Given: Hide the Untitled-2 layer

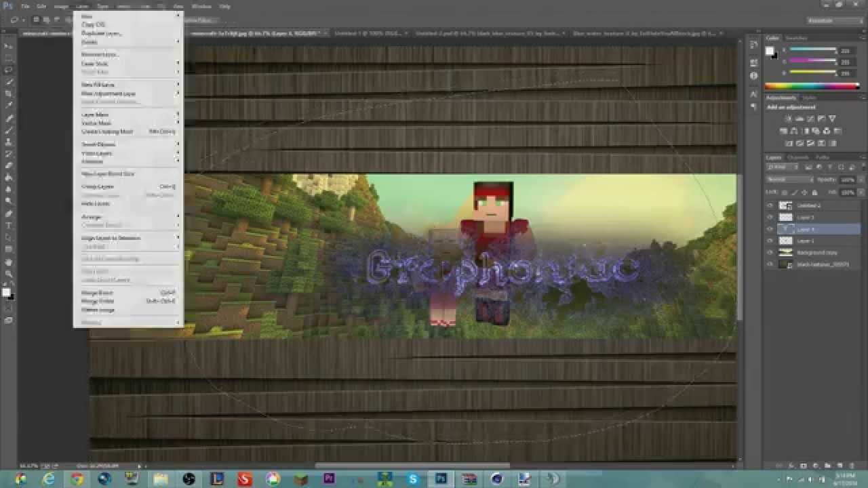Looking at the screenshot, I should pyautogui.click(x=770, y=205).
